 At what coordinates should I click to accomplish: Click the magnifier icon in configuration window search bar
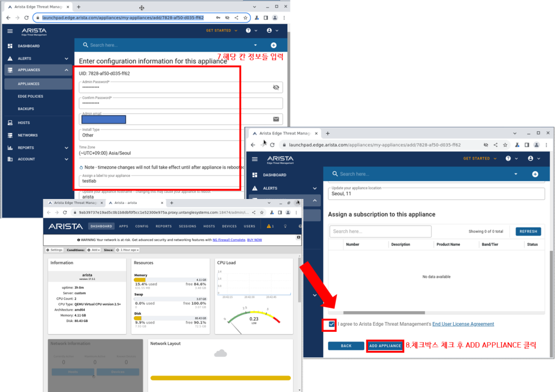pos(85,45)
